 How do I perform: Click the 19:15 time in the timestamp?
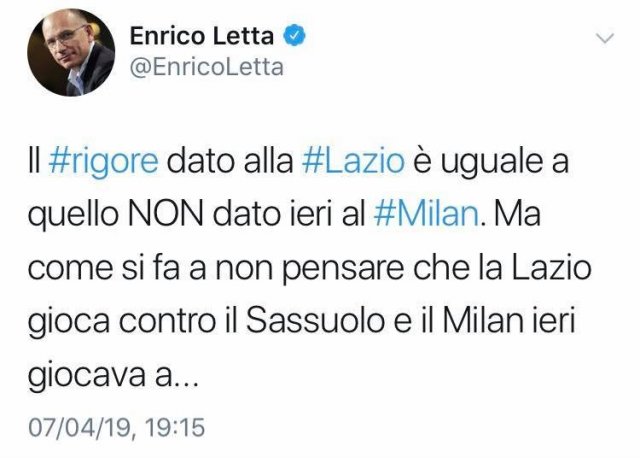175,428
